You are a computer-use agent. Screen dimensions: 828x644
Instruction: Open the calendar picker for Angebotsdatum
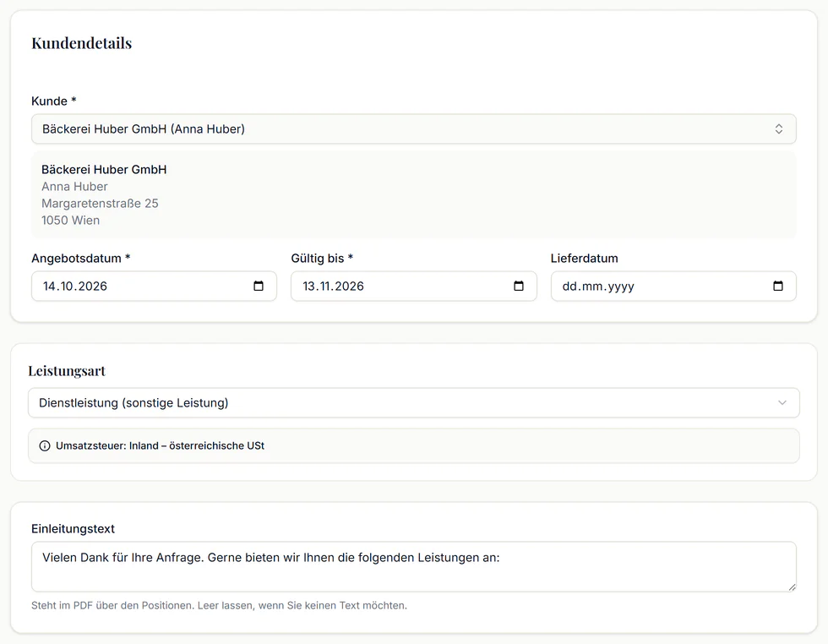(x=259, y=286)
